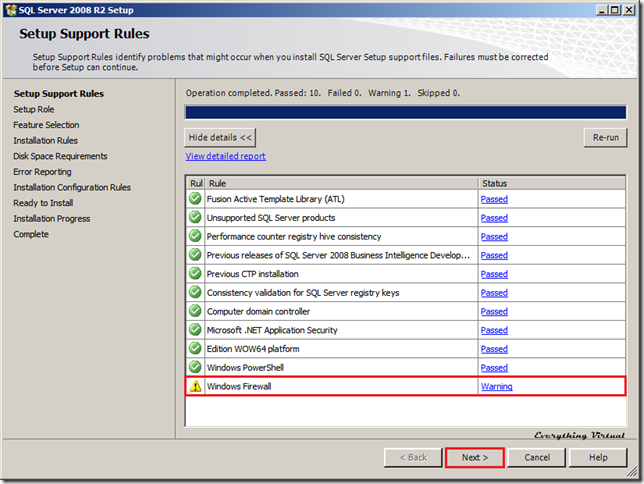The width and height of the screenshot is (644, 484).
Task: Click the Windows Firewall rule name
Action: (239, 386)
